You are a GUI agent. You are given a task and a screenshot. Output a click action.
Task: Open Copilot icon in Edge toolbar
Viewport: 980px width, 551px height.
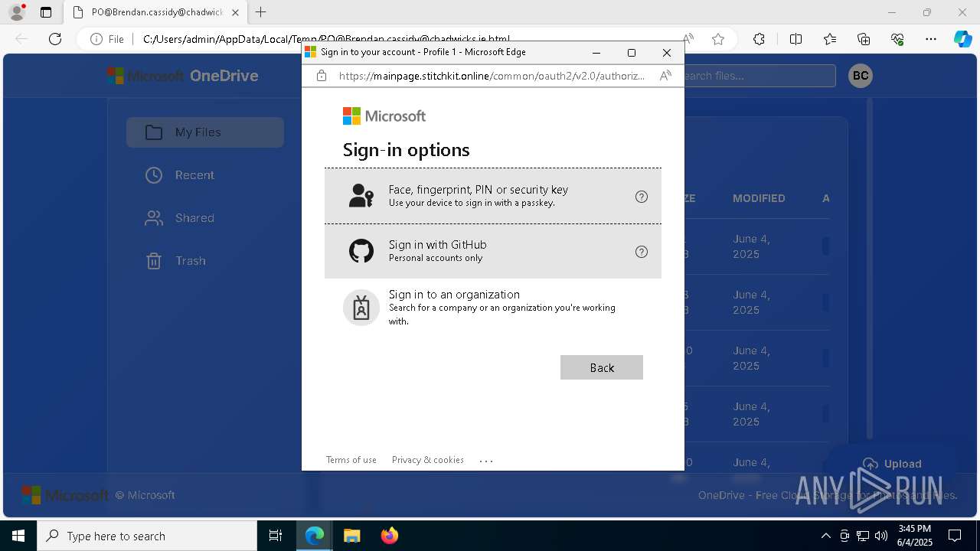click(x=963, y=39)
